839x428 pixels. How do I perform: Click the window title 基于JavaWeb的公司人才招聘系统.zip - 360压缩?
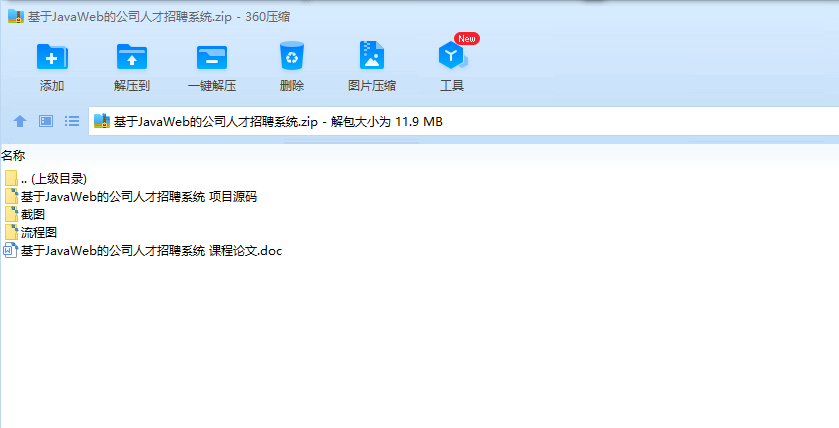159,17
